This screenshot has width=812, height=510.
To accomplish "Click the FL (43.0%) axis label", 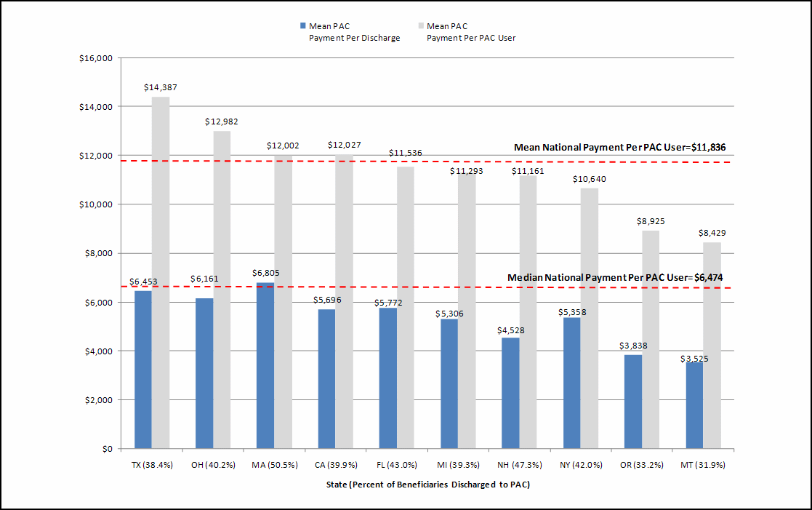I will 396,465.
